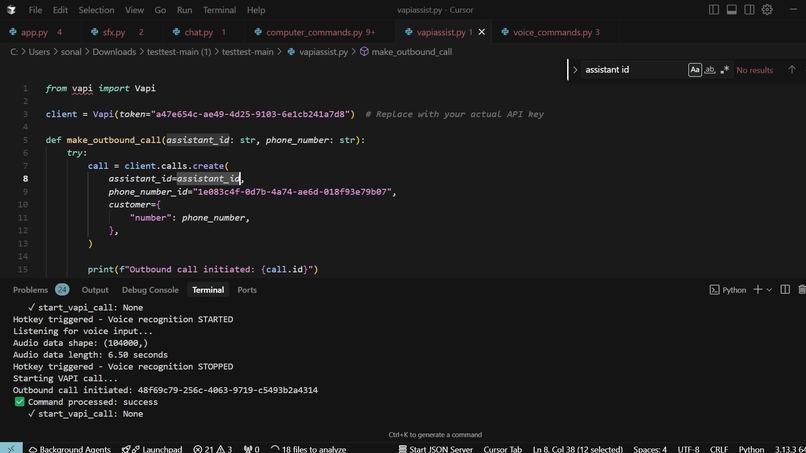Open the Run menu

184,10
